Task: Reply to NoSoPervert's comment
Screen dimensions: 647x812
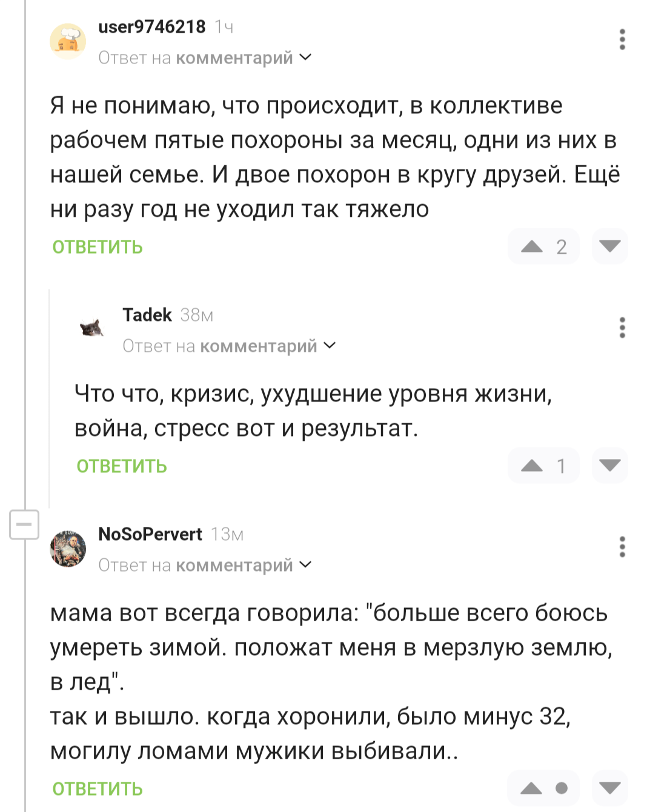Action: coord(98,789)
